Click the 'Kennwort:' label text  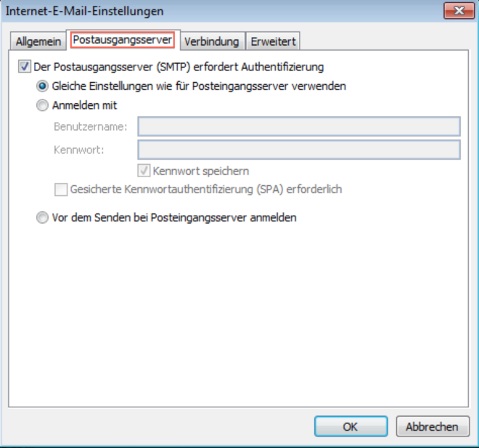tap(79, 150)
